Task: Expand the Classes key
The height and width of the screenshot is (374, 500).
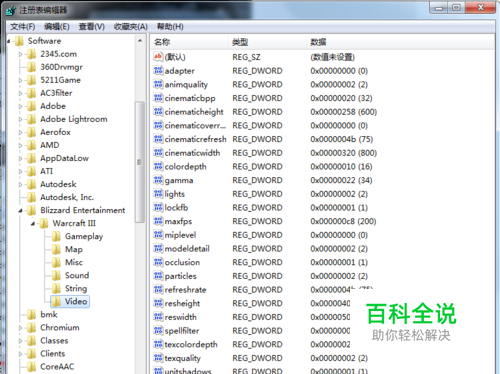Action: (20, 341)
